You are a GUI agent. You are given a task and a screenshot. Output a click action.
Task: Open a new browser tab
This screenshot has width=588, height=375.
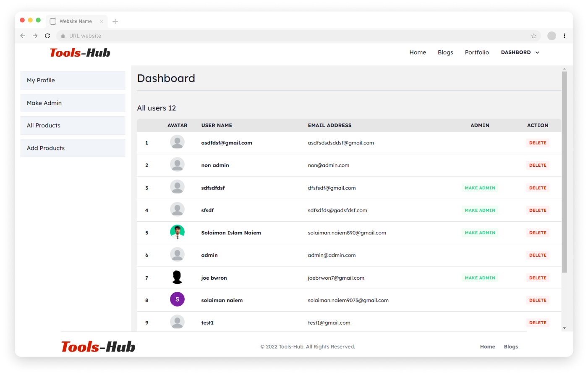[x=115, y=21]
